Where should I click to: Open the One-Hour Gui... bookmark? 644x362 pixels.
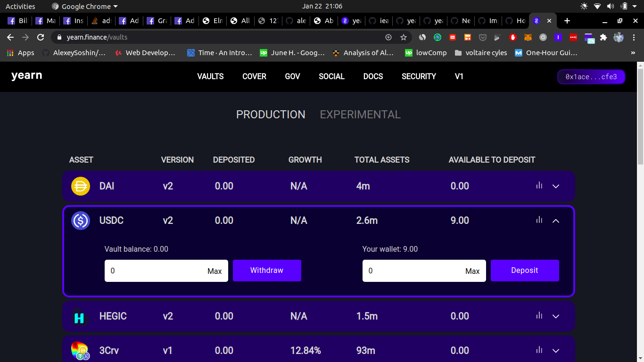(x=546, y=53)
